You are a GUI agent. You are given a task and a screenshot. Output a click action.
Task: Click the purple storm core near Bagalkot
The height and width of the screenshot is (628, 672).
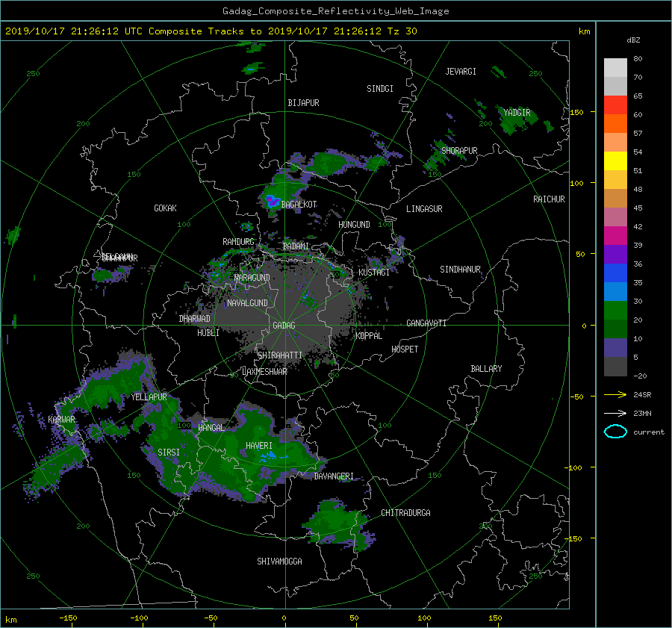[272, 201]
